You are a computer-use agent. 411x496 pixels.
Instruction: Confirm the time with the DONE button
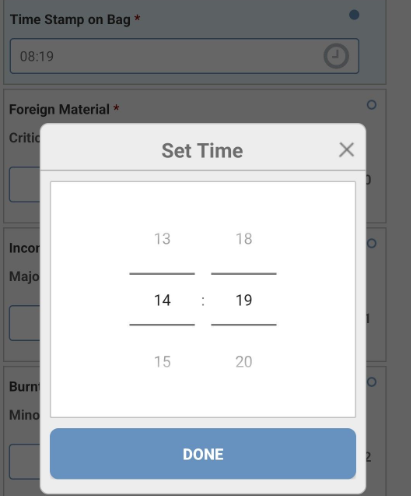pos(203,454)
